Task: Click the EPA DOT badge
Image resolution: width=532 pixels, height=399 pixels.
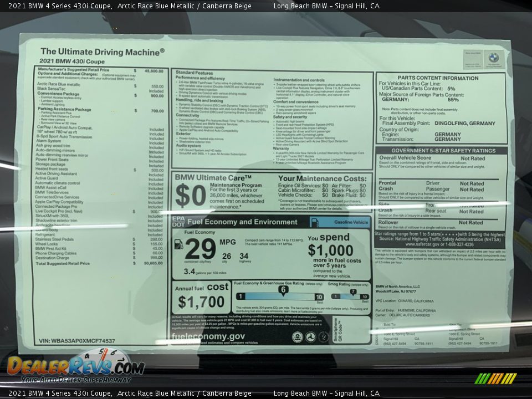Action: [x=178, y=222]
